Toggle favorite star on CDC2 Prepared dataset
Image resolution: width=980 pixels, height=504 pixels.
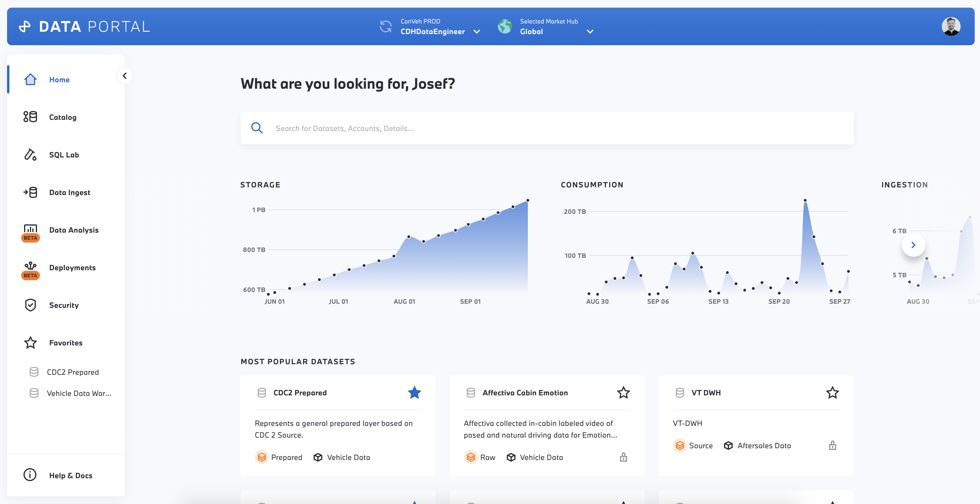[x=414, y=392]
